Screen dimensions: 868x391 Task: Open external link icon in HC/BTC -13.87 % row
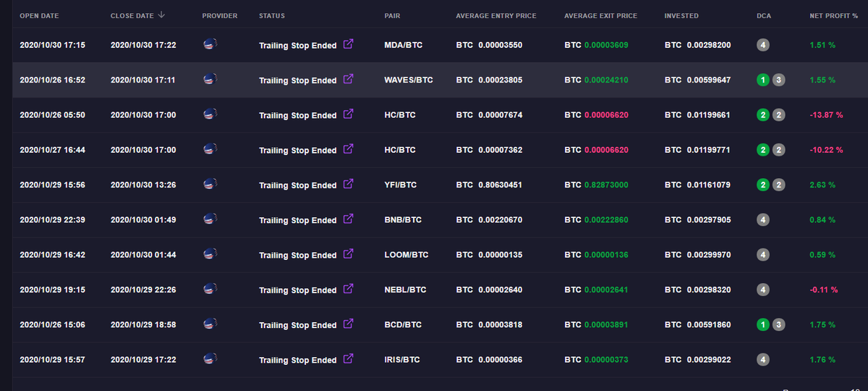(348, 114)
